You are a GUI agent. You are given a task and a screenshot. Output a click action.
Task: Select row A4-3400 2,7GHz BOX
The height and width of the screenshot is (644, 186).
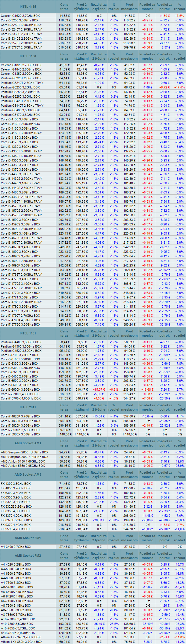(93, 547)
